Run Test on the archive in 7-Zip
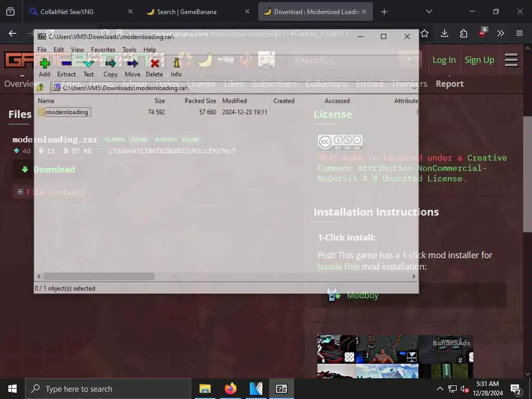Image resolution: width=532 pixels, height=399 pixels. coord(88,67)
